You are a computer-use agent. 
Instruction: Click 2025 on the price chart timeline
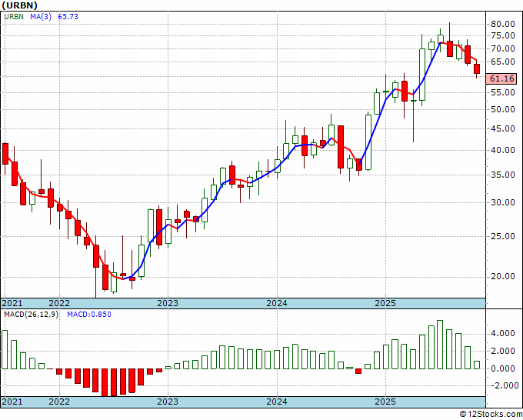point(385,303)
